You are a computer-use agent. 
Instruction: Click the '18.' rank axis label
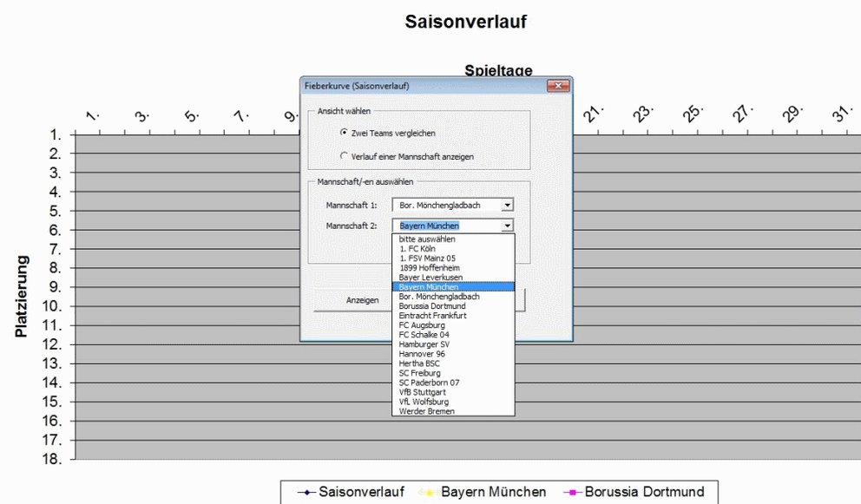52,459
